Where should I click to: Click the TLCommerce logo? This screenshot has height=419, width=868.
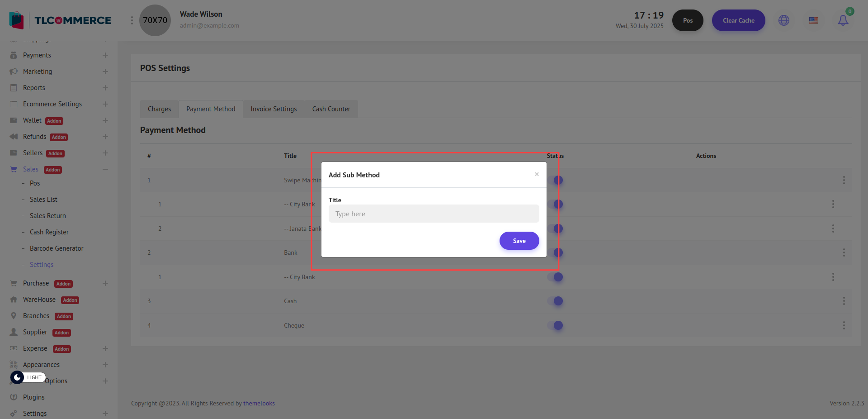click(60, 20)
